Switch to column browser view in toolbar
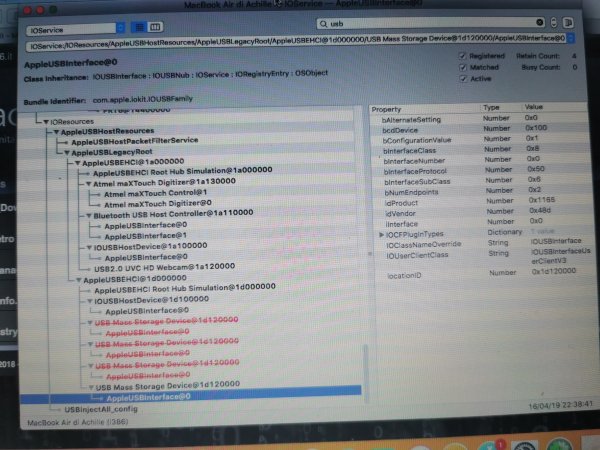Screen dimensions: 600x450 [x=155, y=27]
